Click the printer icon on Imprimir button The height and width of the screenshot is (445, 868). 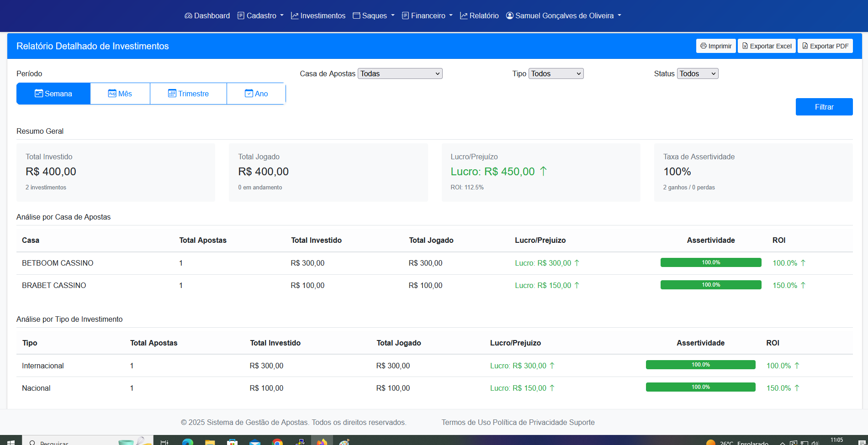[x=704, y=46]
